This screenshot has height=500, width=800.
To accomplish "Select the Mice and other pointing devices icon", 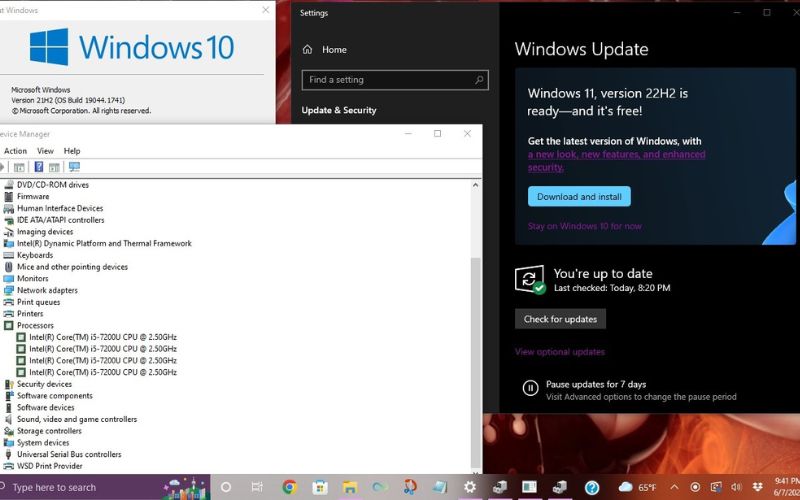I will [x=8, y=267].
